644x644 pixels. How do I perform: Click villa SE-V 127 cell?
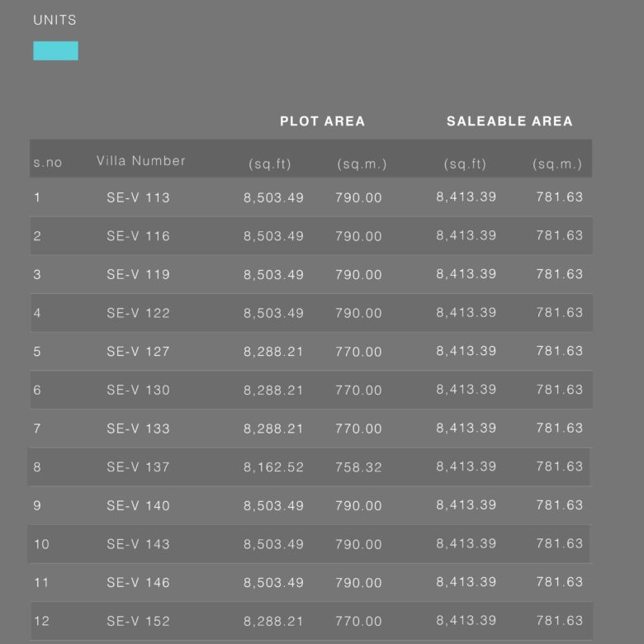[x=138, y=352]
